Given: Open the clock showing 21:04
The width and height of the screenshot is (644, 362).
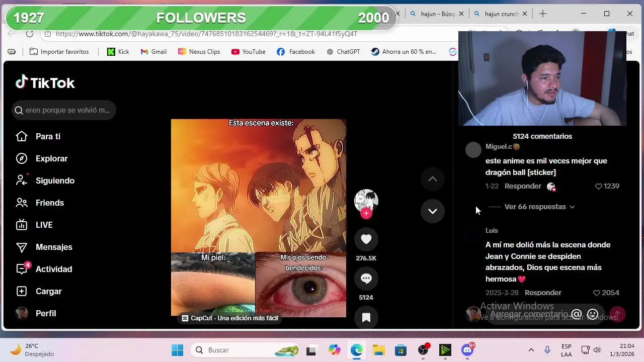Looking at the screenshot, I should click(x=623, y=350).
